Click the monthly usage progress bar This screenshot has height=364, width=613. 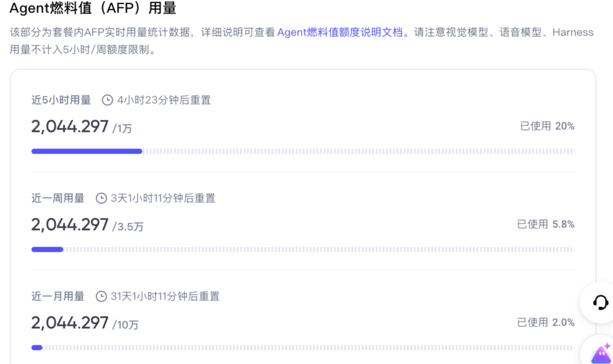[303, 347]
